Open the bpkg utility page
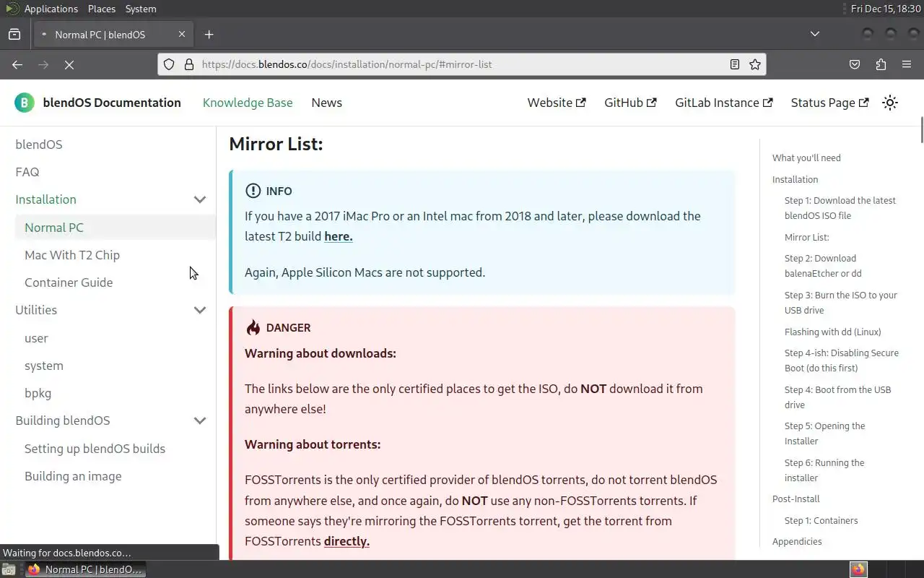Image resolution: width=924 pixels, height=578 pixels. pos(38,393)
